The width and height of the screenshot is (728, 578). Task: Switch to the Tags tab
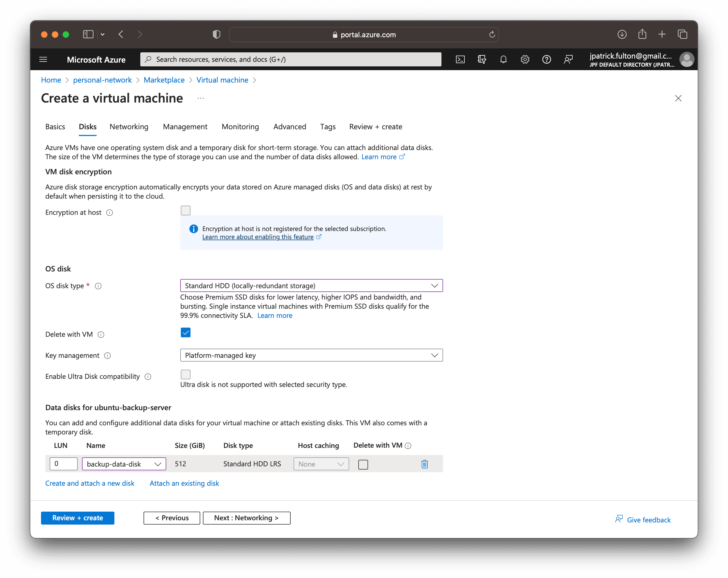tap(328, 127)
